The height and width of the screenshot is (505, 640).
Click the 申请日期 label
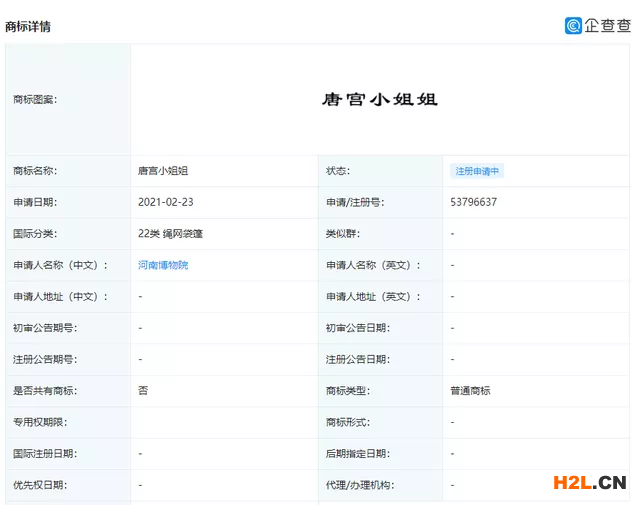coord(35,202)
